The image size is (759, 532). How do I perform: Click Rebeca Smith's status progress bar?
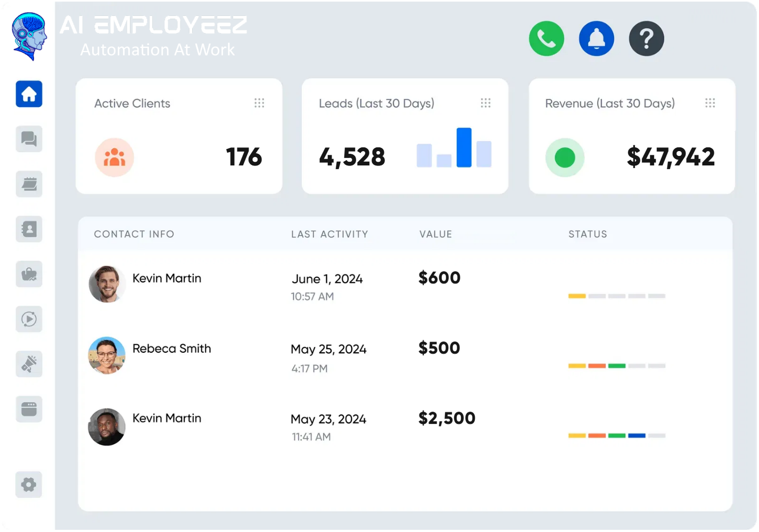pyautogui.click(x=616, y=366)
